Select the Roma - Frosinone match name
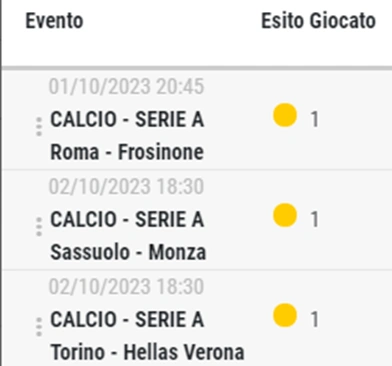 pyautogui.click(x=127, y=152)
